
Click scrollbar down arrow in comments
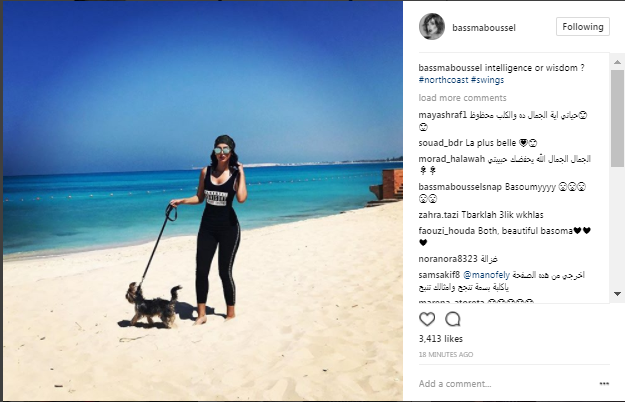(x=617, y=294)
